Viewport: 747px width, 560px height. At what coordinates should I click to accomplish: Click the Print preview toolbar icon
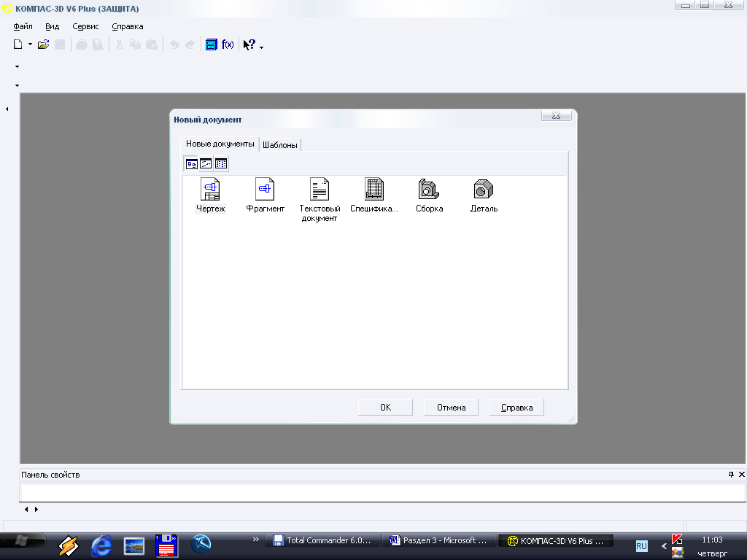coord(98,44)
